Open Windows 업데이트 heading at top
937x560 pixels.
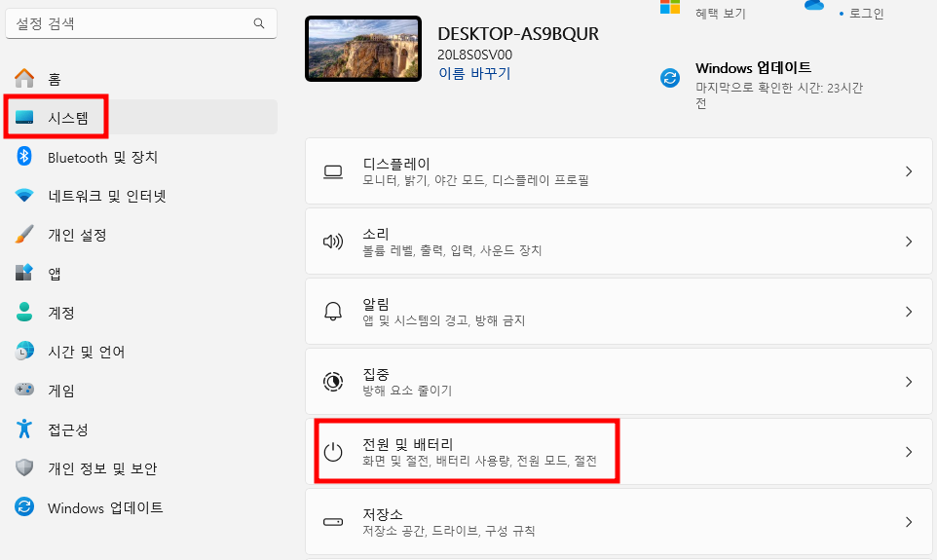coord(753,67)
